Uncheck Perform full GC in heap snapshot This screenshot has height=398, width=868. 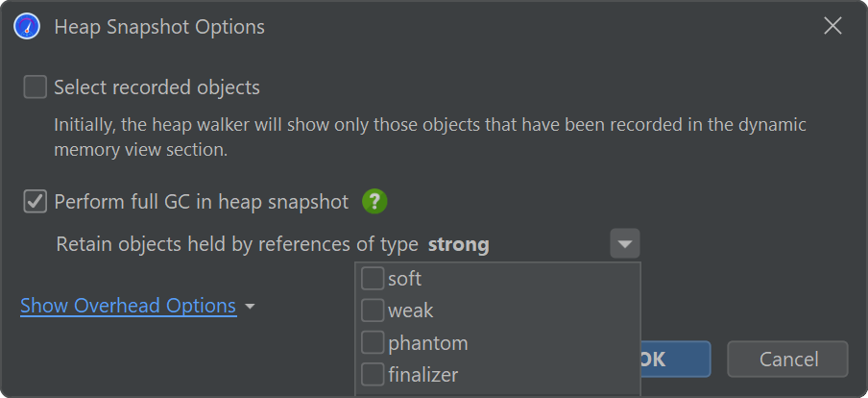35,202
